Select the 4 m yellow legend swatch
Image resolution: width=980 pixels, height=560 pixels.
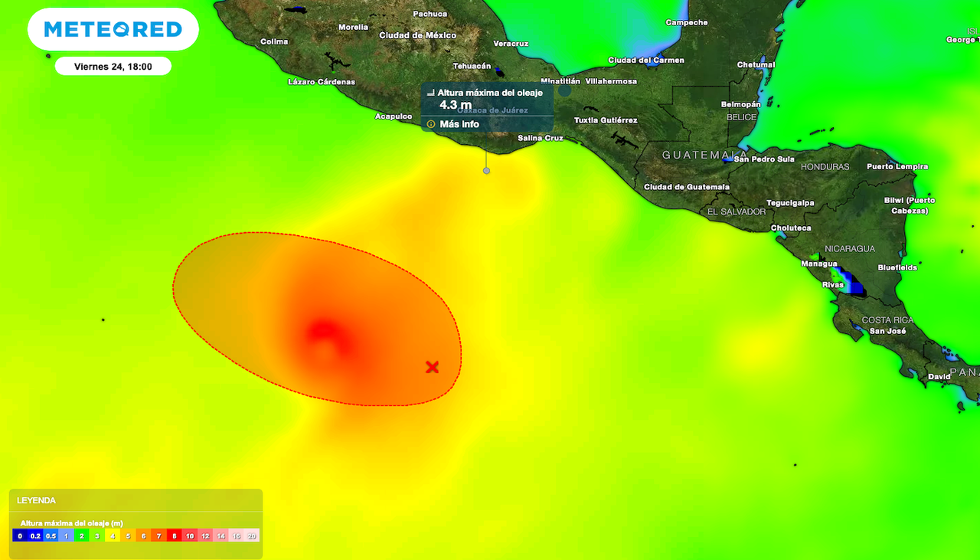click(x=113, y=535)
